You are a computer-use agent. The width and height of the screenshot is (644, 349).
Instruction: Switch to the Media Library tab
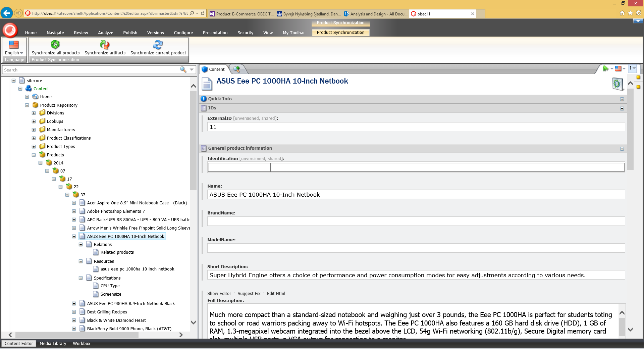[x=53, y=343]
